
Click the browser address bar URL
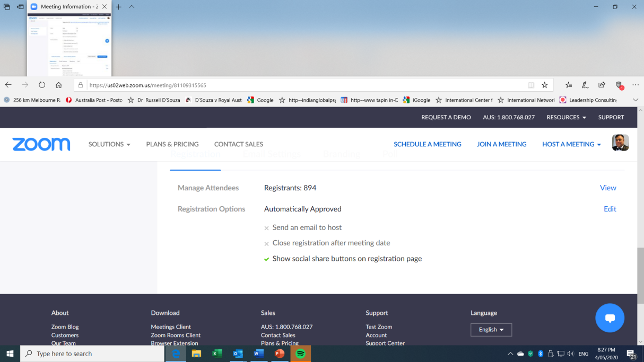[x=148, y=85]
